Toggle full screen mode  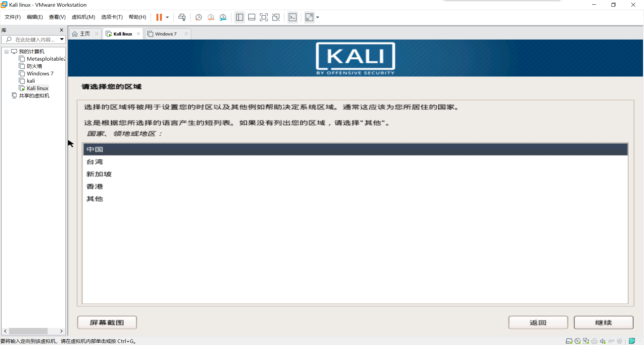tap(264, 17)
